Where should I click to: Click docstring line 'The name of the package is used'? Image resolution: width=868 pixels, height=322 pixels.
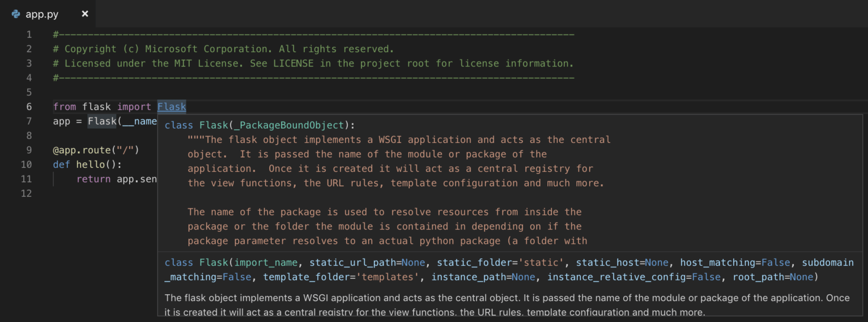385,212
